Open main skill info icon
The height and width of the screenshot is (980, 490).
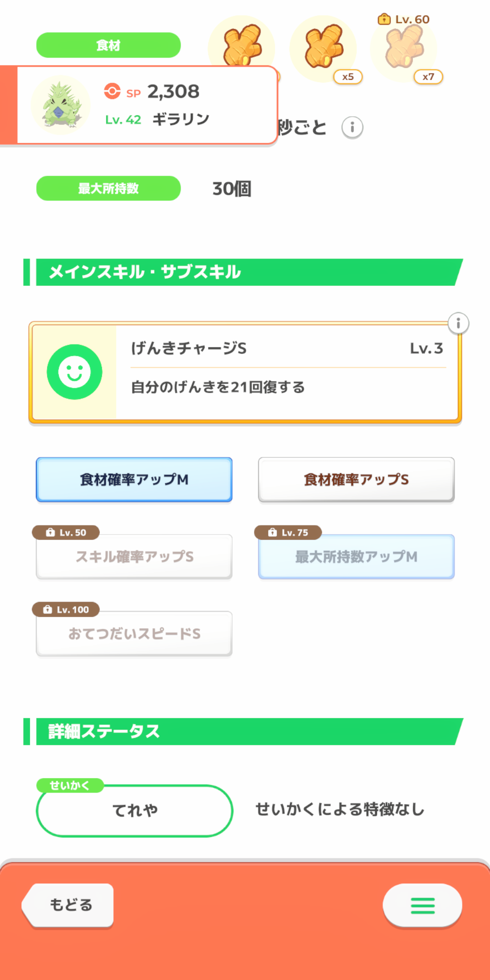tap(458, 323)
